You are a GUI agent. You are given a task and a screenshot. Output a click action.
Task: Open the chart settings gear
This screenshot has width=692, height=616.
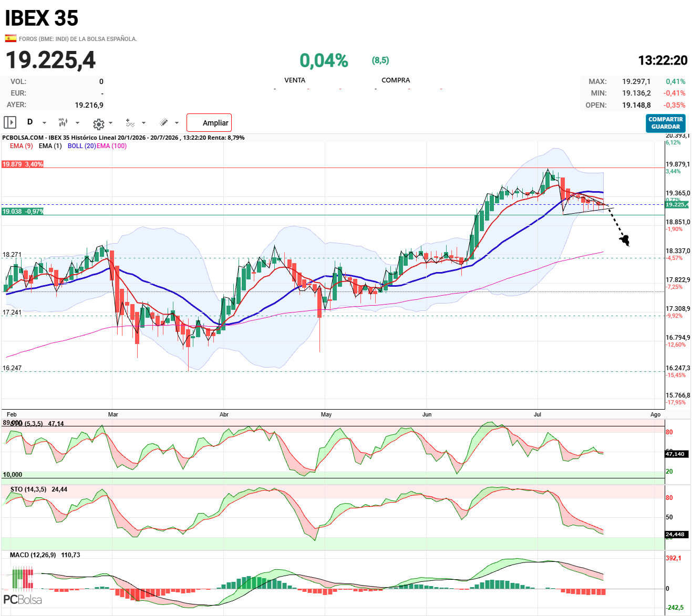click(x=98, y=124)
